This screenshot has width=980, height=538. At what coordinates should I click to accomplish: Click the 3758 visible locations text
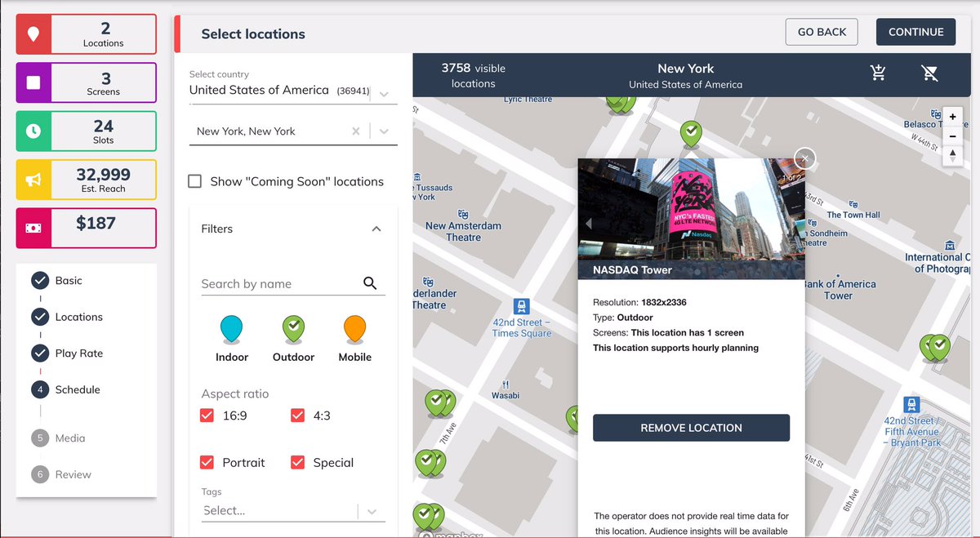point(474,76)
